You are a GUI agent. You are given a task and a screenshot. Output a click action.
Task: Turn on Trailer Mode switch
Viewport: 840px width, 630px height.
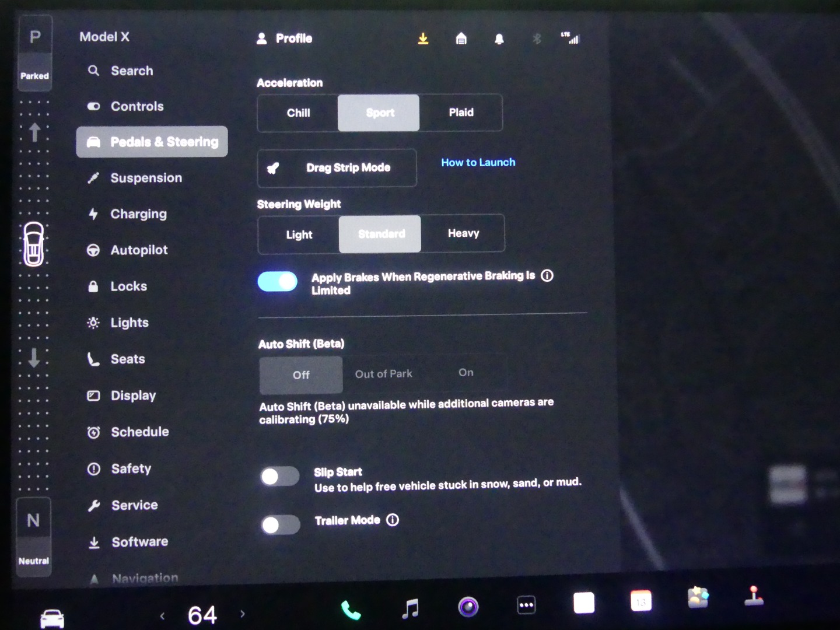pos(281,525)
